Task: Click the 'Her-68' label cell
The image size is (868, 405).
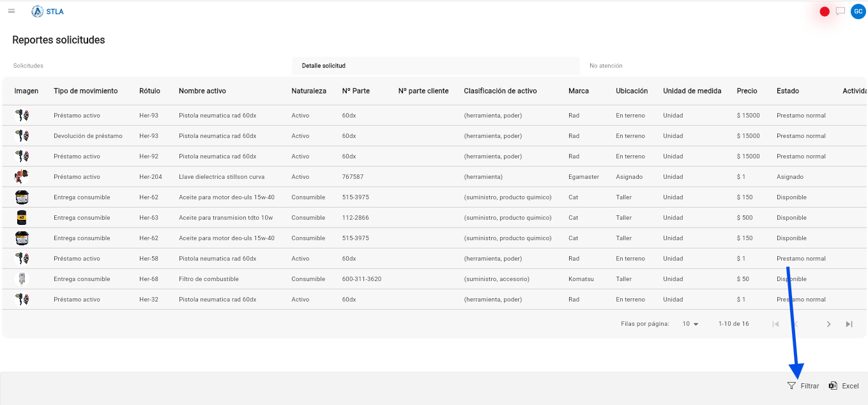Action: tap(148, 279)
